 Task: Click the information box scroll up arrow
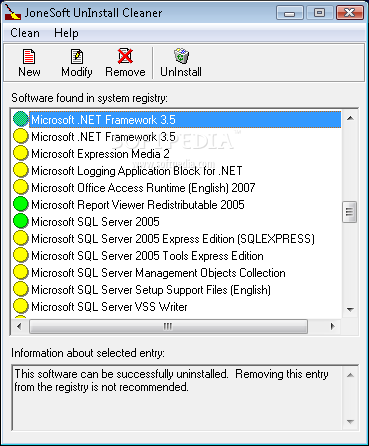coord(350,375)
